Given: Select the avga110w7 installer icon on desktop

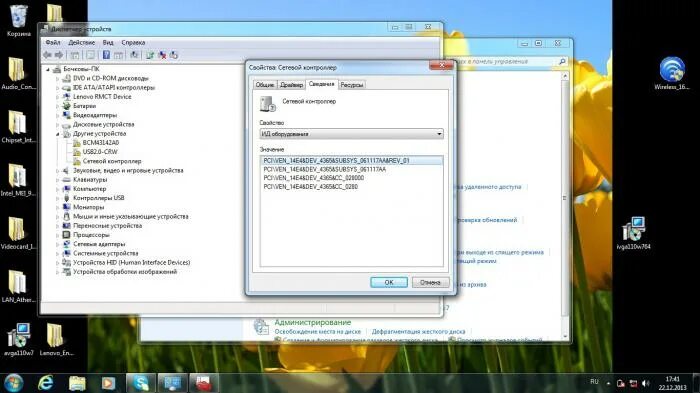Looking at the screenshot, I should [18, 339].
